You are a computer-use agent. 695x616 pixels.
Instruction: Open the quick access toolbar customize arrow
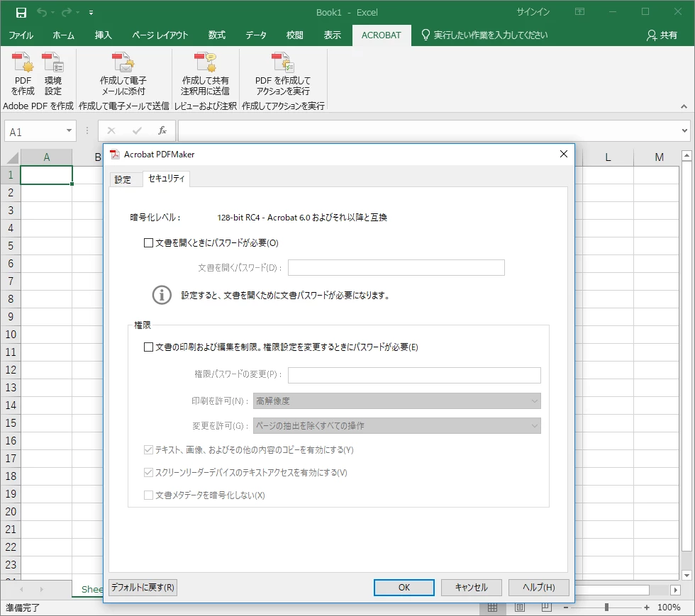pyautogui.click(x=91, y=13)
